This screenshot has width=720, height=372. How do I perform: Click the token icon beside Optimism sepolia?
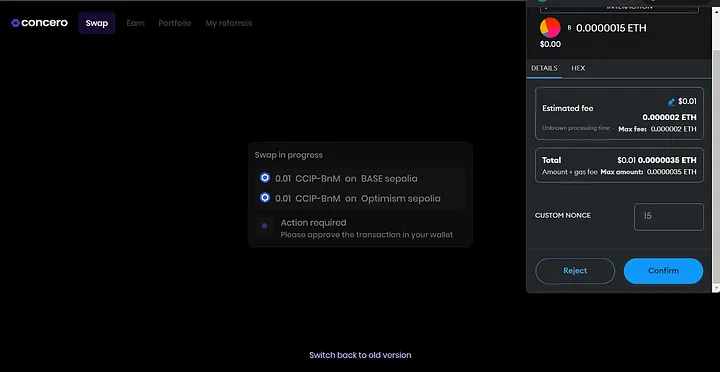[x=265, y=198]
